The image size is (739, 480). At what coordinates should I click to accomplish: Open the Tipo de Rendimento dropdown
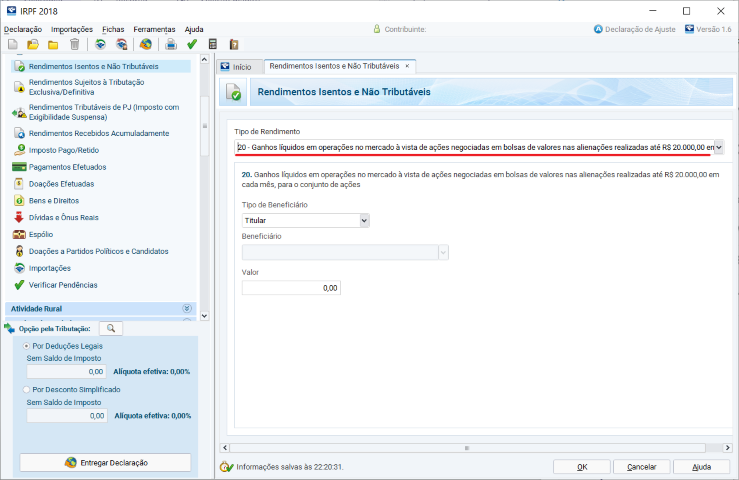pyautogui.click(x=718, y=147)
